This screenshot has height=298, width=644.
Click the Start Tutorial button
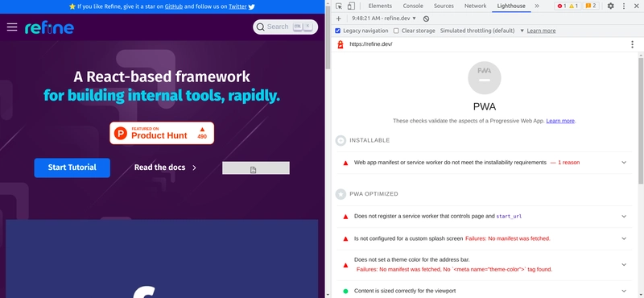72,168
